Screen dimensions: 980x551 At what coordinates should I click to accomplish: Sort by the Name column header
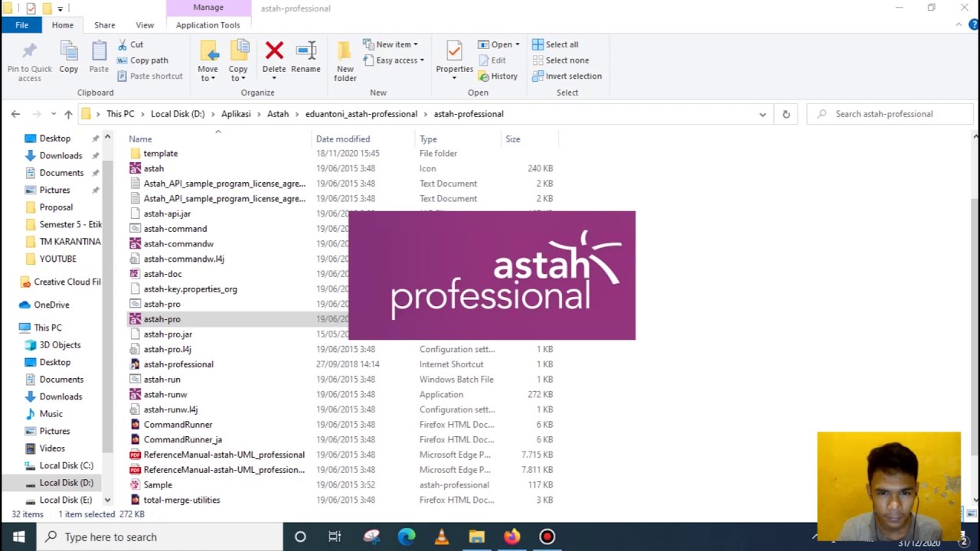[x=140, y=139]
